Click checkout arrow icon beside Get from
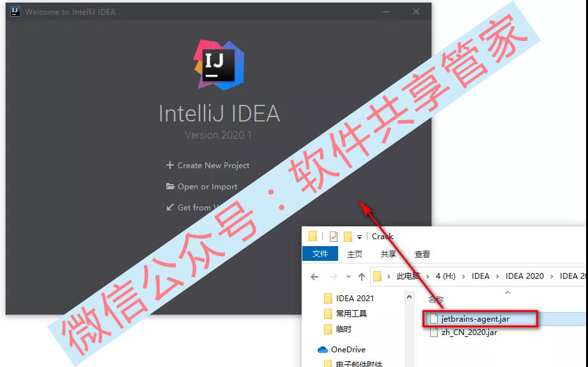 170,207
